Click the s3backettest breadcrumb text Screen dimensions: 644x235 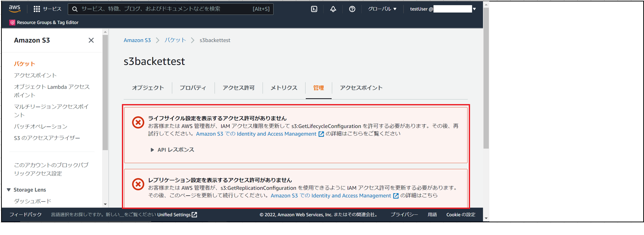tap(215, 40)
